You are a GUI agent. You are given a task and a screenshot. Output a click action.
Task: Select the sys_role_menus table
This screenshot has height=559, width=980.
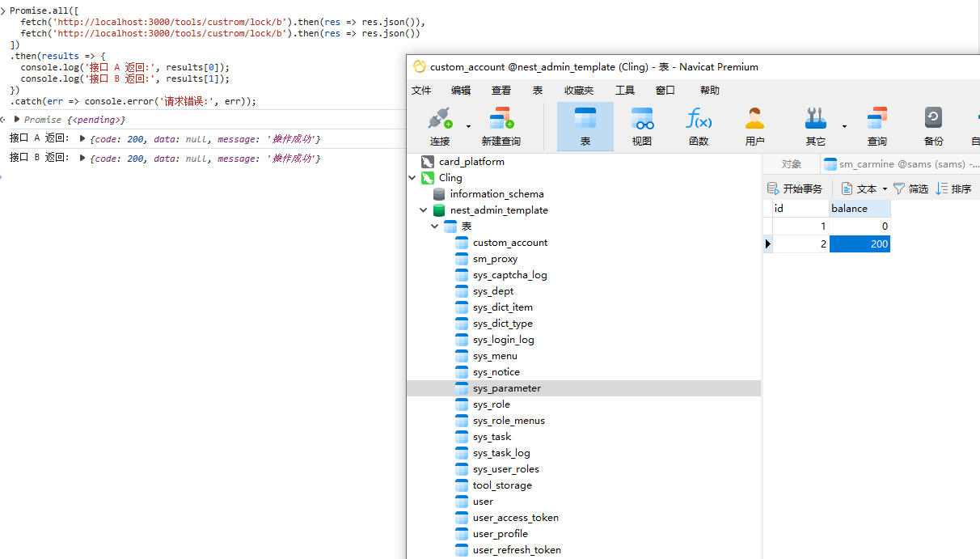pyautogui.click(x=509, y=421)
